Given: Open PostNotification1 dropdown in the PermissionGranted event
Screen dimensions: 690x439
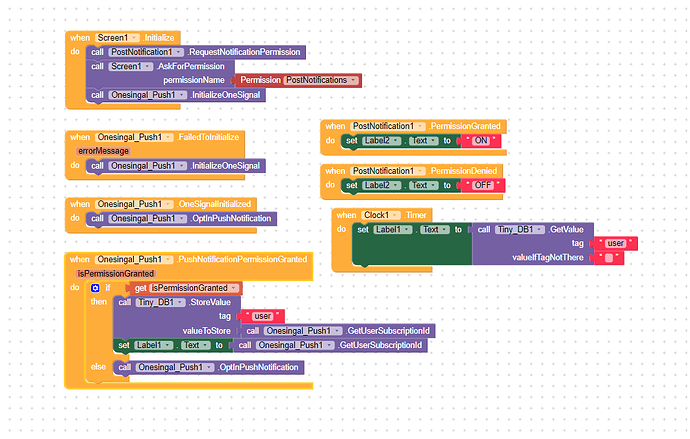Looking at the screenshot, I should (x=388, y=126).
